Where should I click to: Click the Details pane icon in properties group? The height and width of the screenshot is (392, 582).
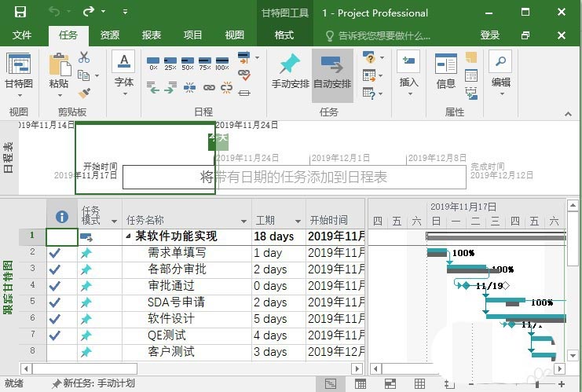coord(471,75)
